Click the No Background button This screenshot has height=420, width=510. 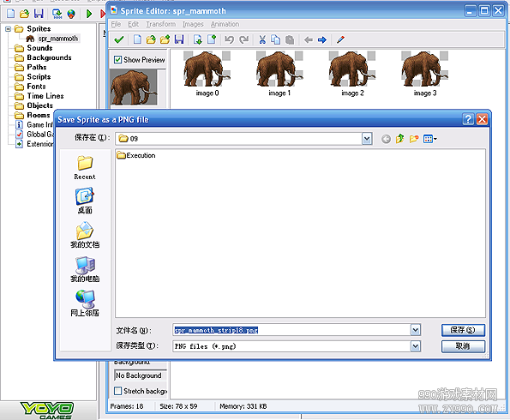pyautogui.click(x=140, y=375)
